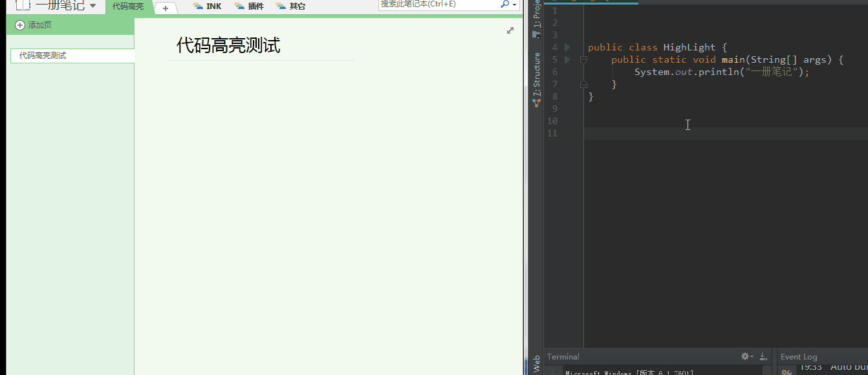Select the 其它 section tab
This screenshot has width=868, height=375.
click(290, 6)
